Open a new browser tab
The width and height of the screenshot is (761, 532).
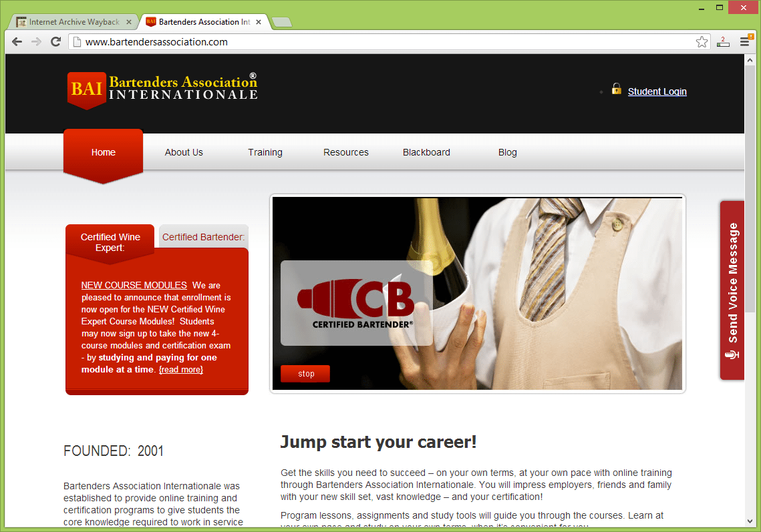tap(282, 22)
